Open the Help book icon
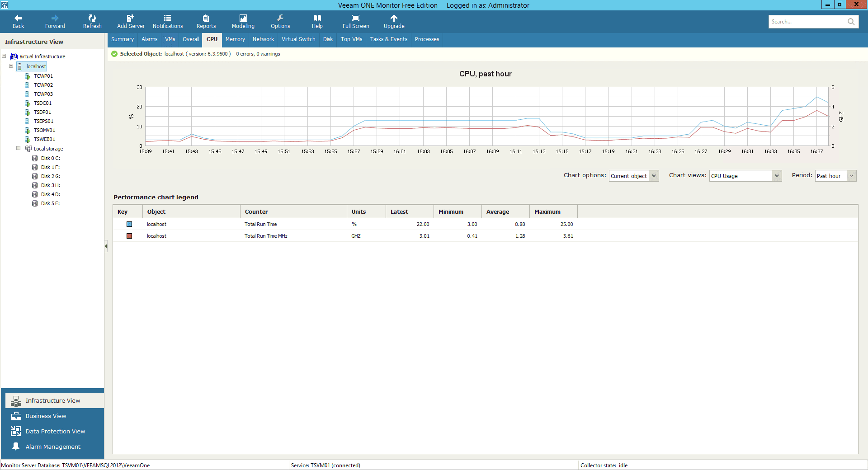 tap(317, 18)
